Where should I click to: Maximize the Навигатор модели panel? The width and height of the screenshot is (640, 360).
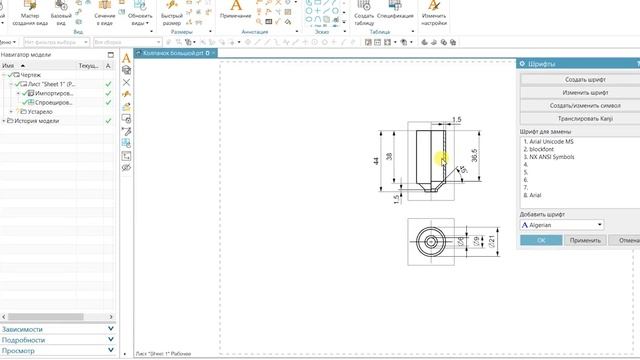click(x=111, y=55)
